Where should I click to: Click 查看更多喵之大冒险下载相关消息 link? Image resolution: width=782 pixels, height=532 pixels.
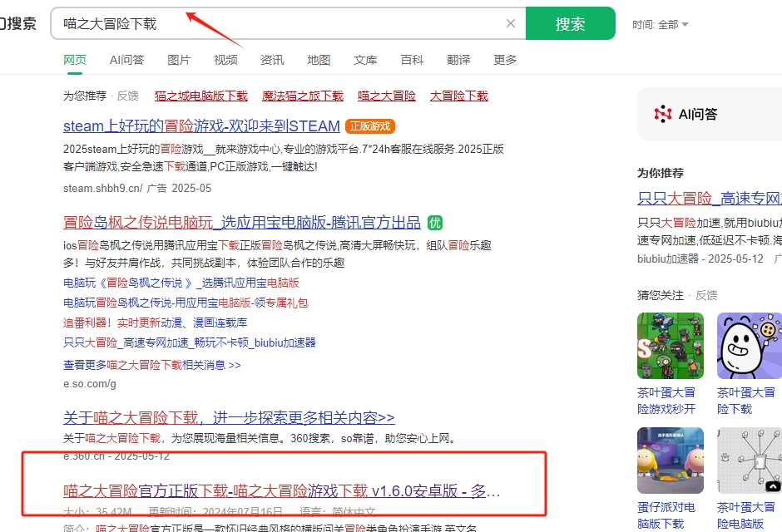(151, 365)
